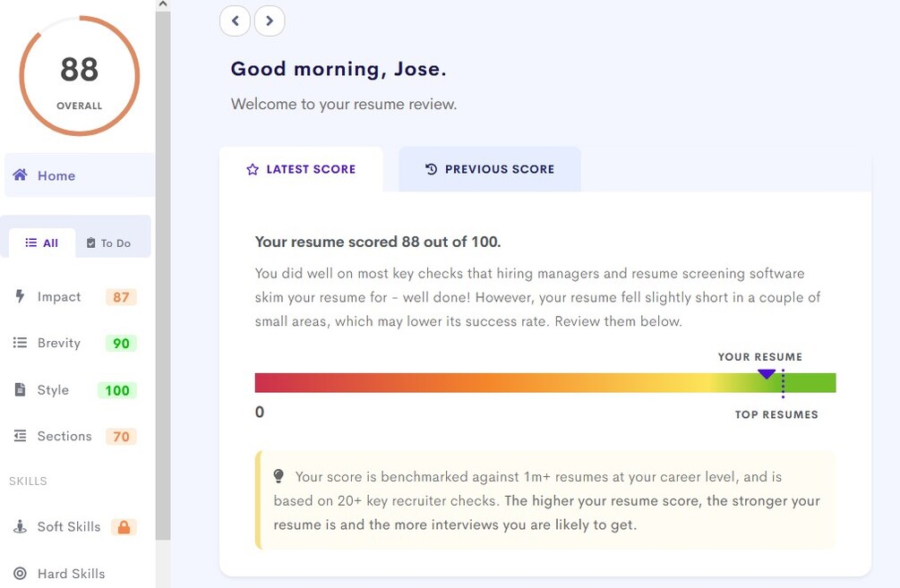Click the Soft Skills lock icon
Image resolution: width=900 pixels, height=588 pixels.
tap(124, 526)
